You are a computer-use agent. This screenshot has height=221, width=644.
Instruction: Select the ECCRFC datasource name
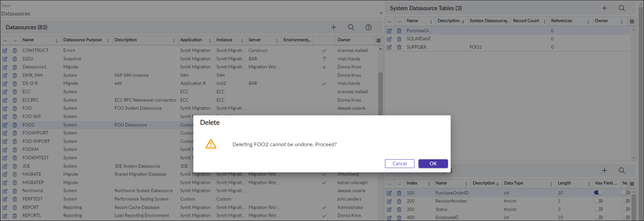(x=30, y=100)
